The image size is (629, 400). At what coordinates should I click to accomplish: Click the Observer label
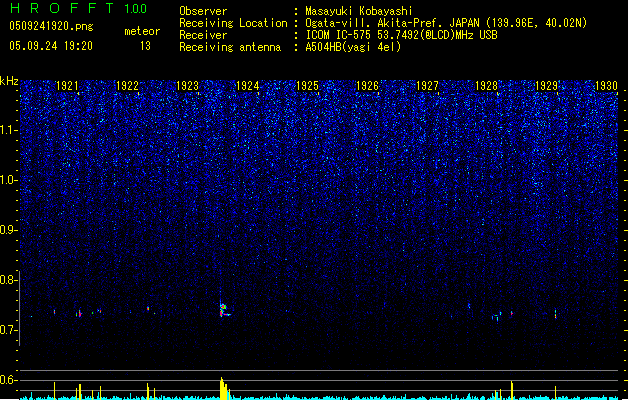point(203,11)
